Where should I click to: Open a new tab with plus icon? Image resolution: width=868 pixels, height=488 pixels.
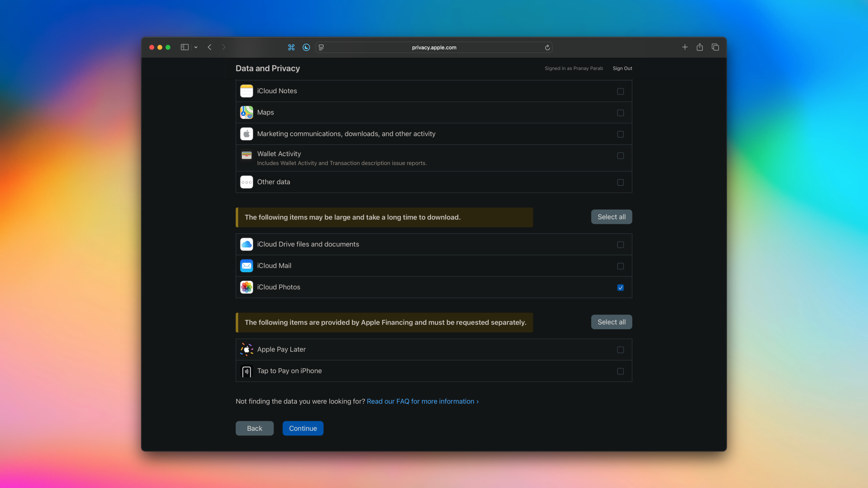pyautogui.click(x=685, y=47)
